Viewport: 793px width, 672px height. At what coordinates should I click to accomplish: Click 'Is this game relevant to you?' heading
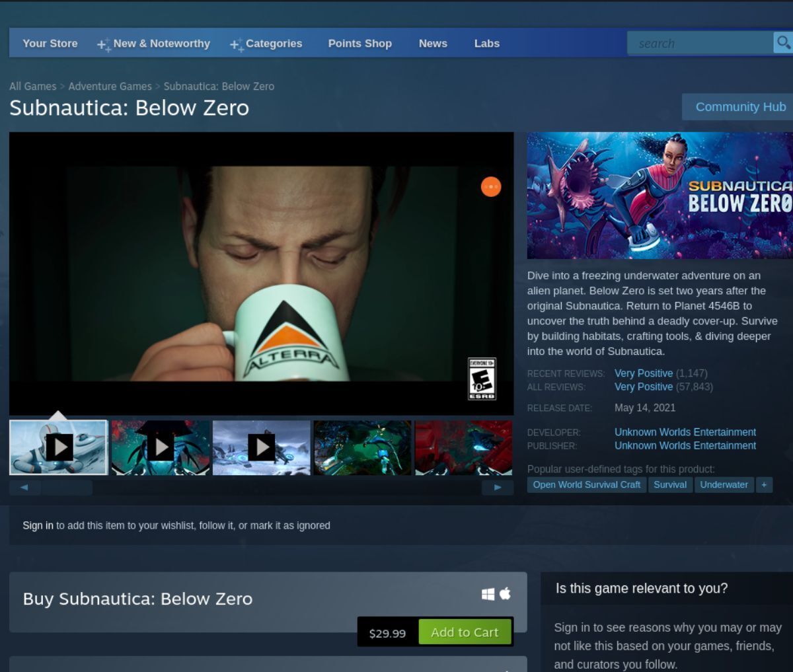pyautogui.click(x=642, y=589)
